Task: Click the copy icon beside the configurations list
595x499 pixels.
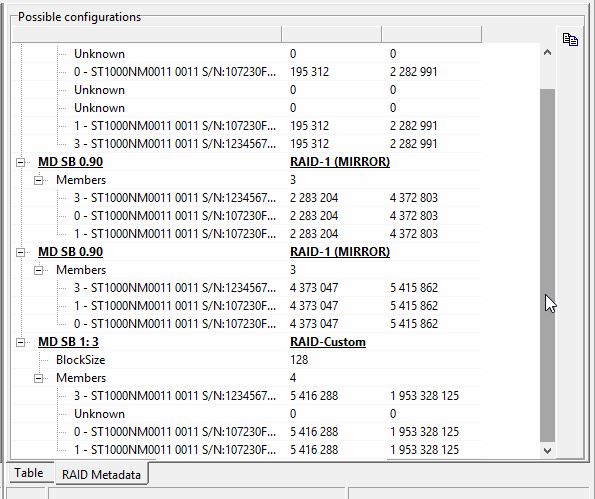Action: point(570,39)
